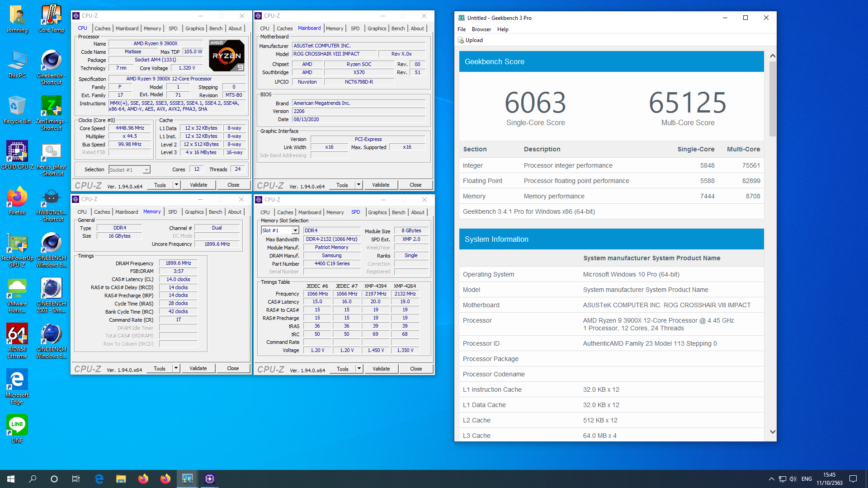Launch VMware Horizon desktop icon

(17, 296)
